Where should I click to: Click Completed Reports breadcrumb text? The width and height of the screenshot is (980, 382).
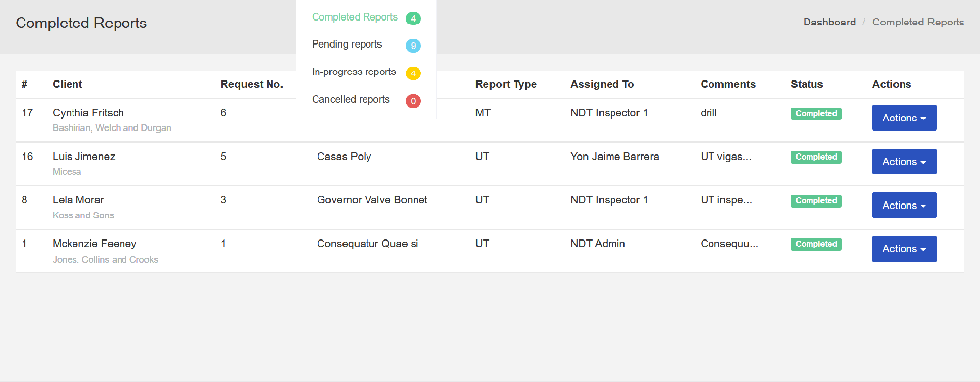[918, 22]
